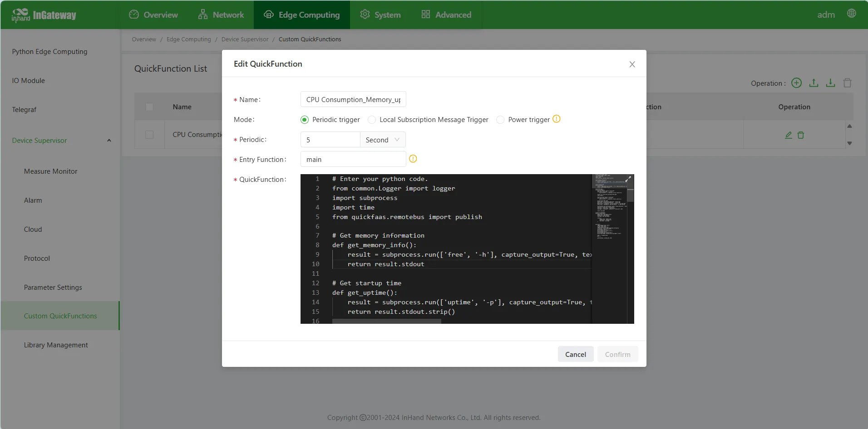The width and height of the screenshot is (868, 429).
Task: Open the Edge Computing tab
Action: tap(302, 15)
